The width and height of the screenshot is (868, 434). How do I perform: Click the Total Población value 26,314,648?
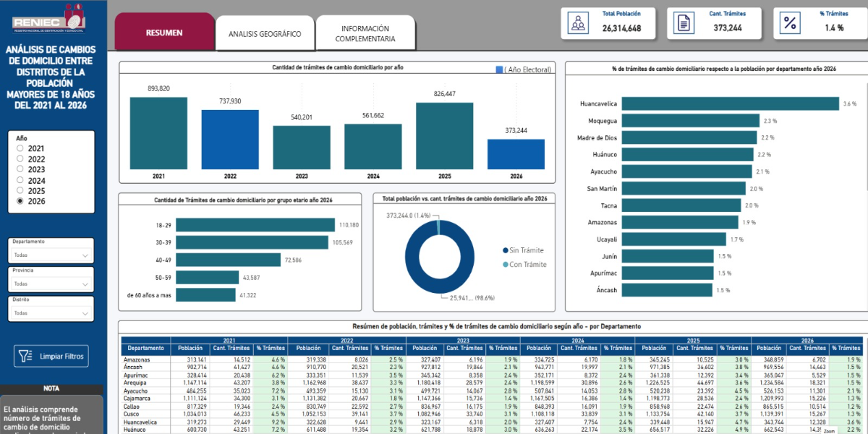click(x=621, y=28)
